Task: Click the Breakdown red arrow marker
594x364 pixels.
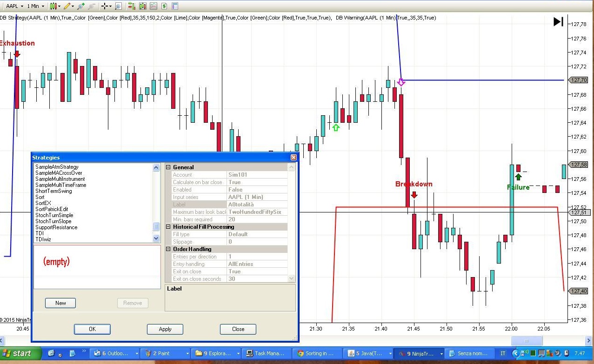Action: click(x=414, y=195)
